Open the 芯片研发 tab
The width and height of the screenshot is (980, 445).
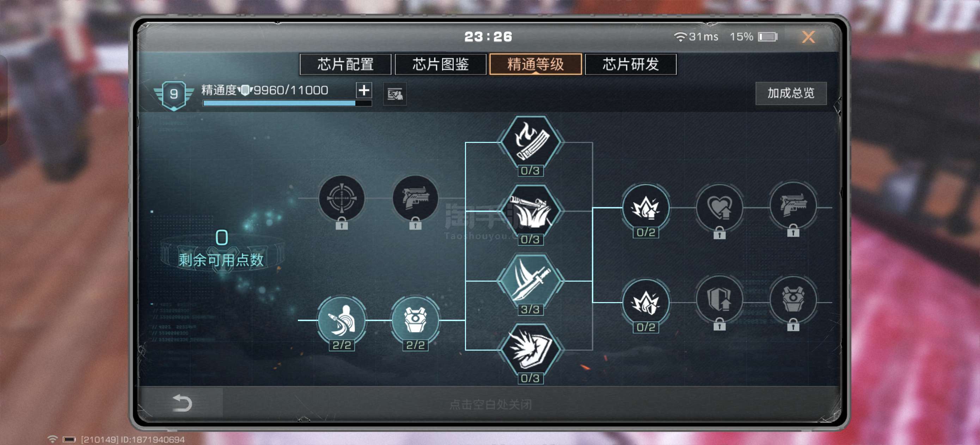[630, 64]
